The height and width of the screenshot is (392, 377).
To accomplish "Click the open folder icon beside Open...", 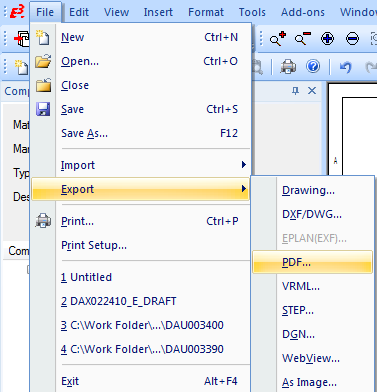I will 43,61.
